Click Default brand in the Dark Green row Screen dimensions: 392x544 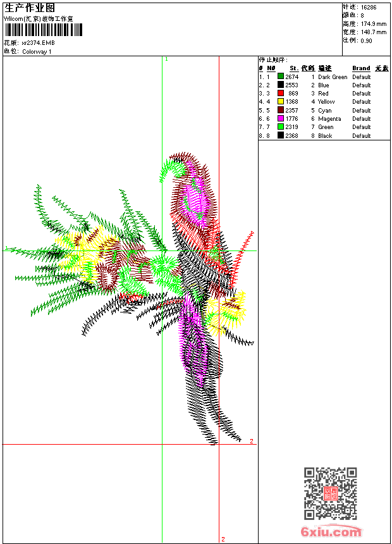[x=362, y=77]
